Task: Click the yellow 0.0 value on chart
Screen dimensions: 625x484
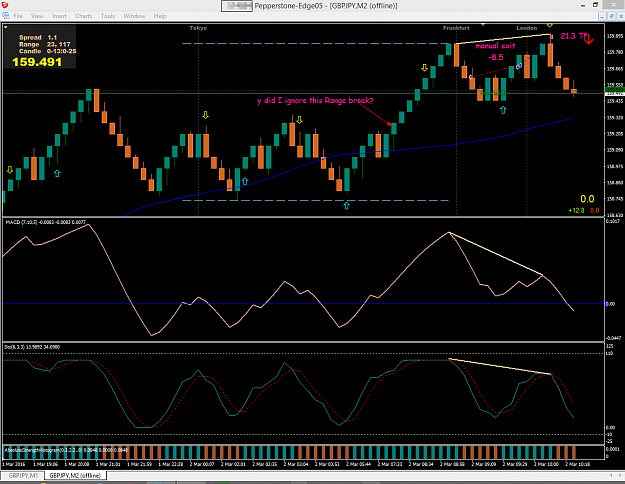Action: click(587, 199)
